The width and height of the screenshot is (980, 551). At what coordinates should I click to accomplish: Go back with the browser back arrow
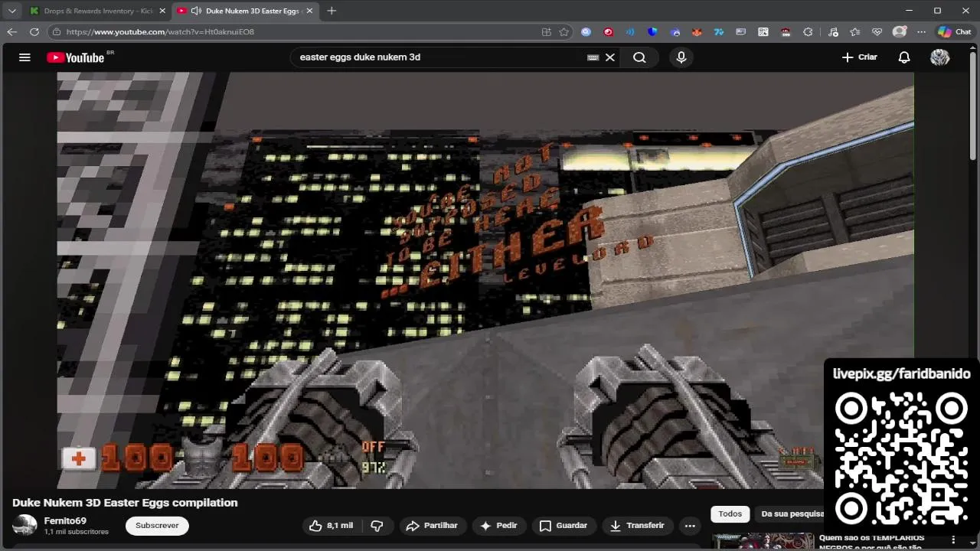[x=11, y=32]
